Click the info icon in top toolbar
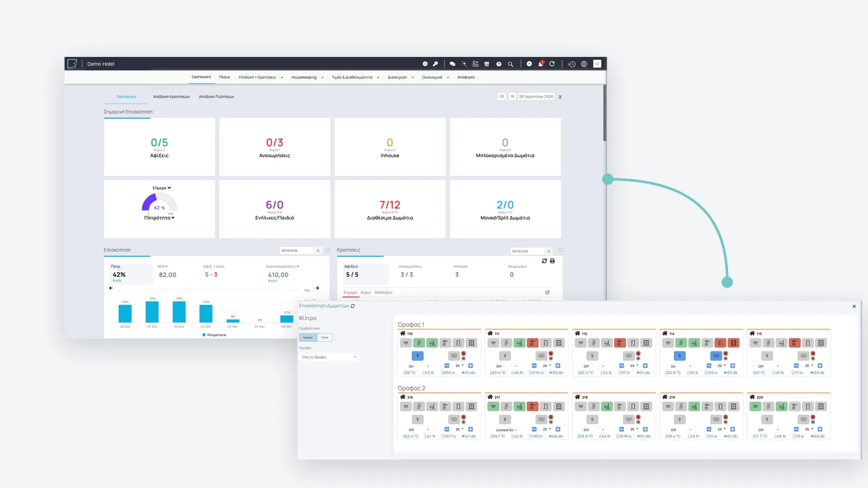Image resolution: width=868 pixels, height=488 pixels. (x=425, y=64)
